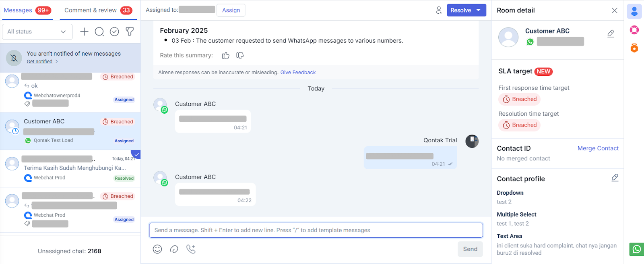This screenshot has height=264, width=644.
Task: Open the Resolve button dropdown arrow
Action: click(x=479, y=10)
